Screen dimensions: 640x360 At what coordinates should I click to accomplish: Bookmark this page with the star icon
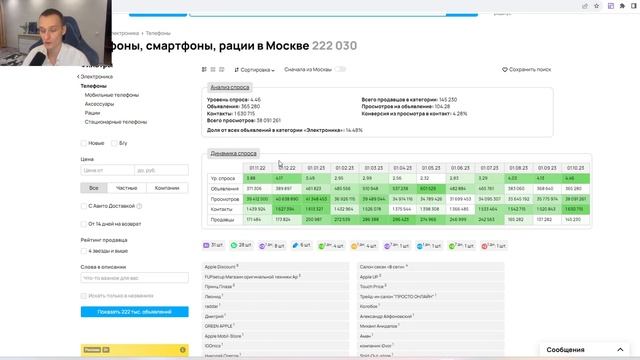(x=597, y=6)
